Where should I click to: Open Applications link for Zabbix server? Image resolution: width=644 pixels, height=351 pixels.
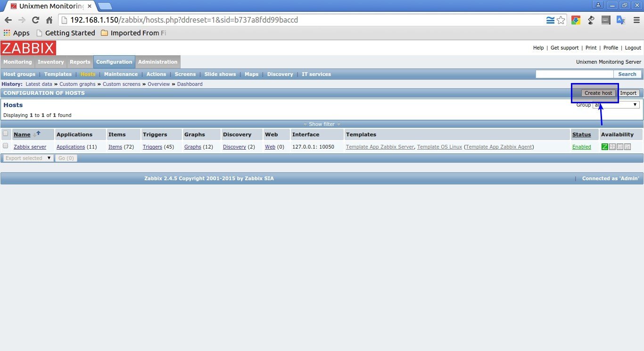71,147
